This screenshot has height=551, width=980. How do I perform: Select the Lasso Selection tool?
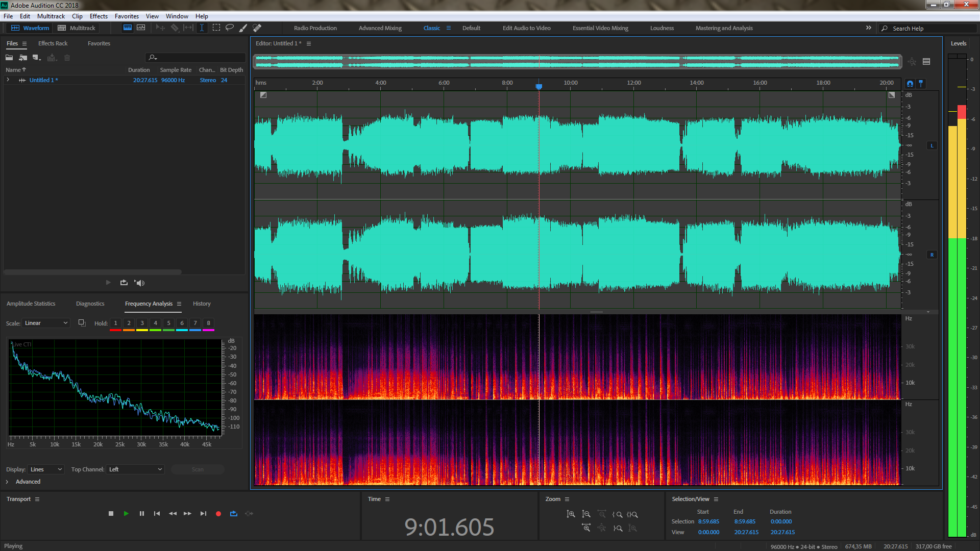pyautogui.click(x=230, y=28)
